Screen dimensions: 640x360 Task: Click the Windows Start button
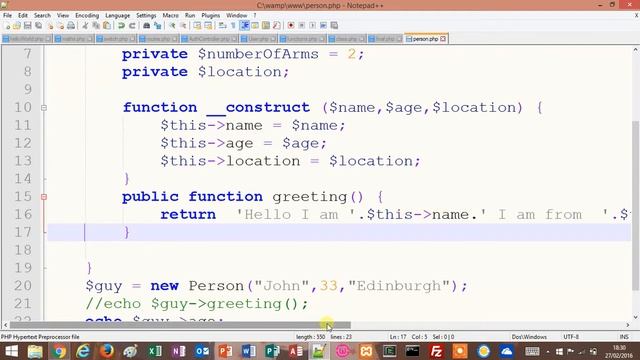click(x=11, y=351)
